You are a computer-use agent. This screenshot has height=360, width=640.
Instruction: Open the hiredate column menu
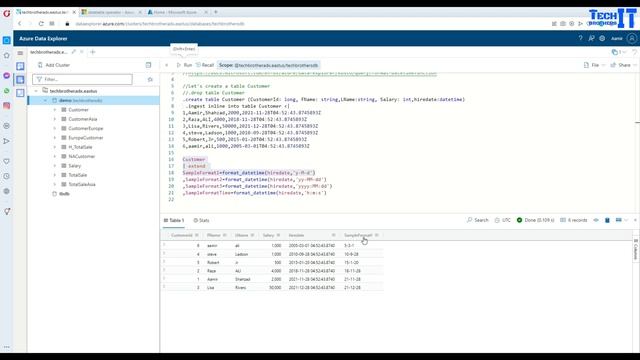[333, 235]
